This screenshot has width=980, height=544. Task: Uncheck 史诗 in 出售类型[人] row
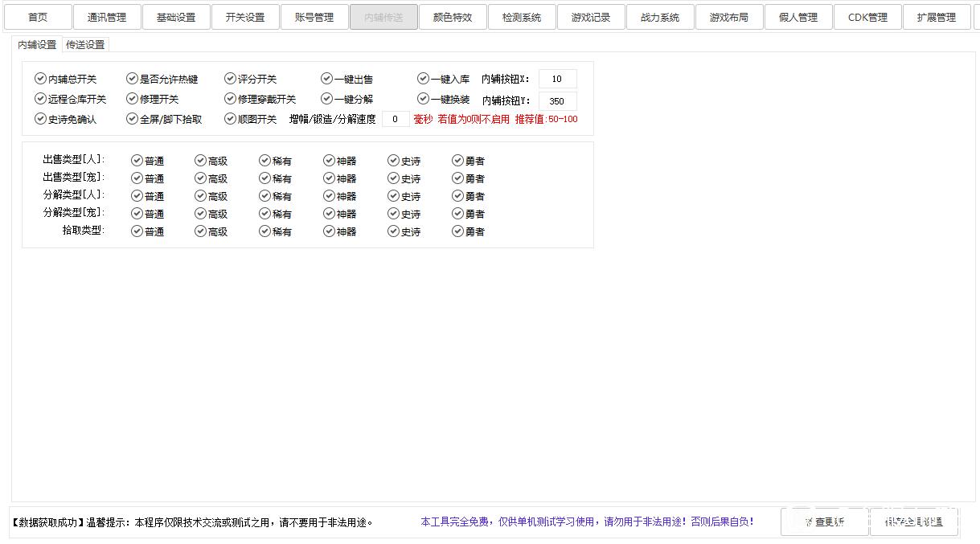[x=404, y=161]
